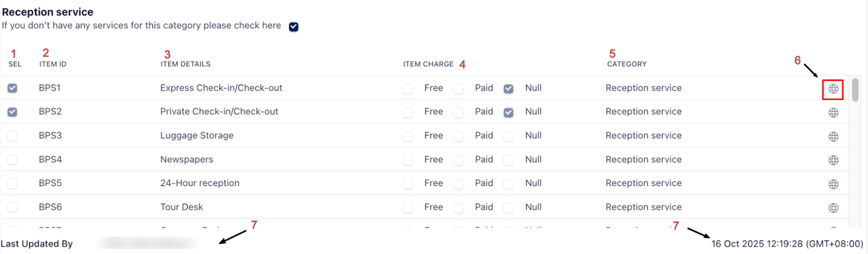Mark Luggage Storage as Free
The height and width of the screenshot is (254, 868).
click(x=408, y=136)
